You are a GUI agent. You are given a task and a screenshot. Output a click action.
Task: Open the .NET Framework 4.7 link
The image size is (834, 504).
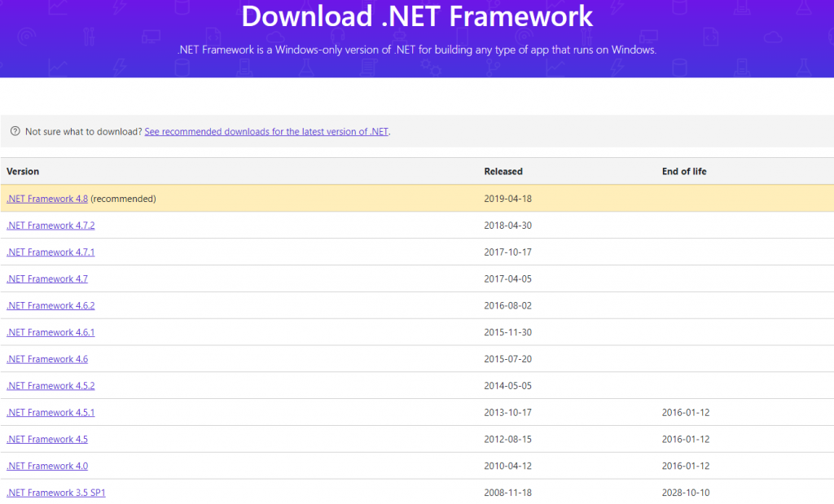(x=46, y=278)
